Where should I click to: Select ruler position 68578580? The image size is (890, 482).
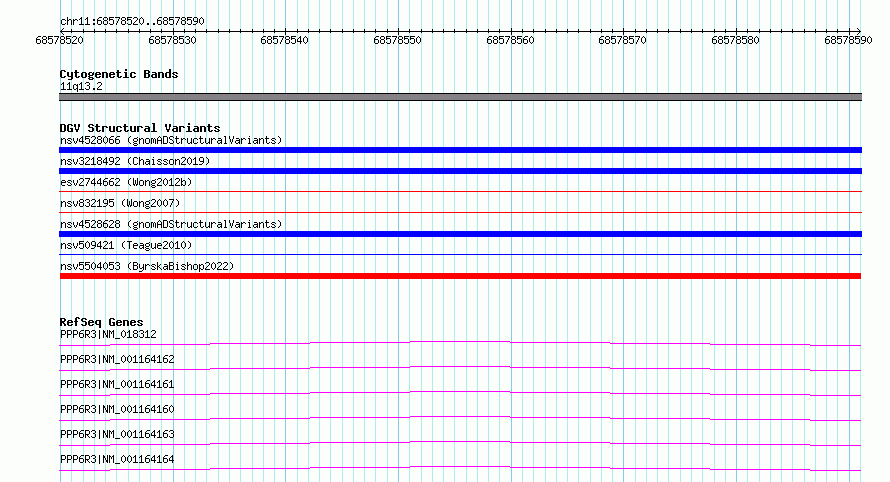coord(735,40)
